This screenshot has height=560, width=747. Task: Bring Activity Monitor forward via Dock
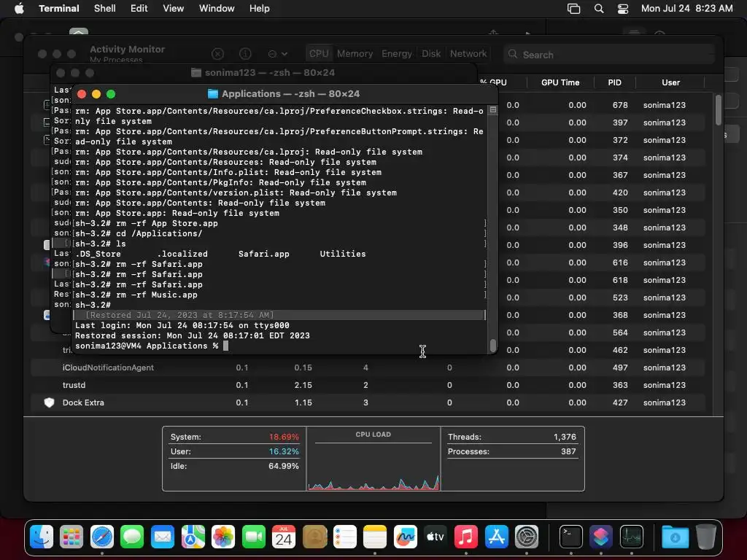[631, 537]
